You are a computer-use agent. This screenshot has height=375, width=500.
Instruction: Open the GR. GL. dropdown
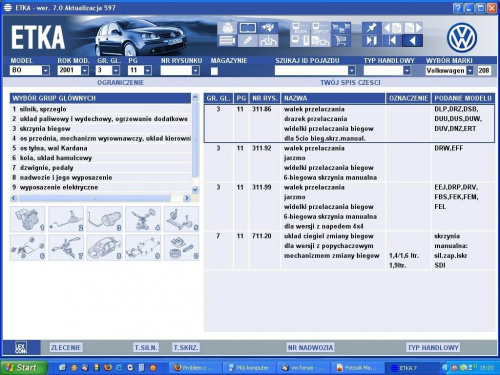coord(116,70)
